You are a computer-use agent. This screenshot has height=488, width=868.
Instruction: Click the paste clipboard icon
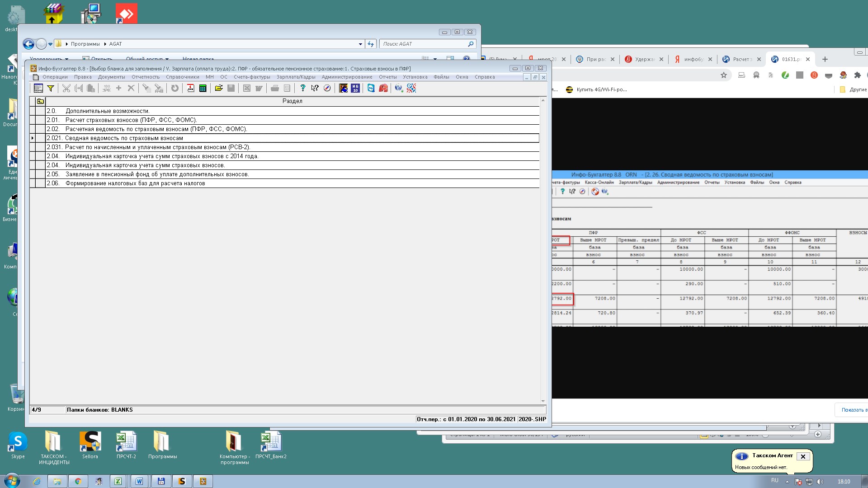(x=91, y=88)
